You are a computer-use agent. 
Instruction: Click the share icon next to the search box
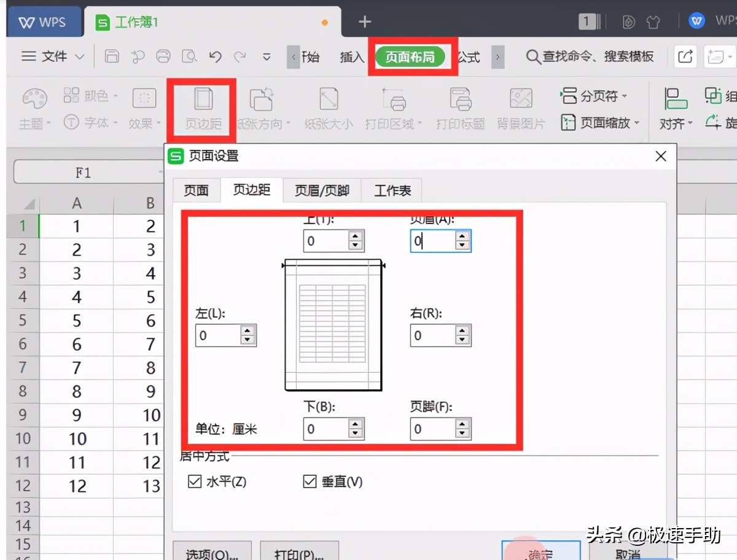684,56
